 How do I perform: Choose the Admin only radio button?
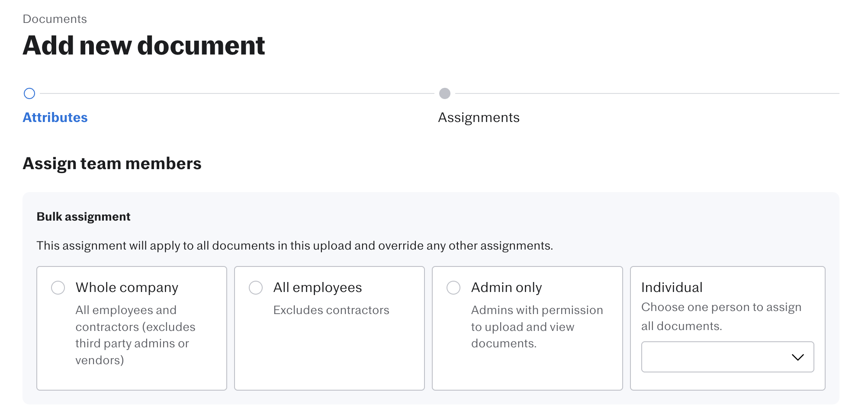453,288
